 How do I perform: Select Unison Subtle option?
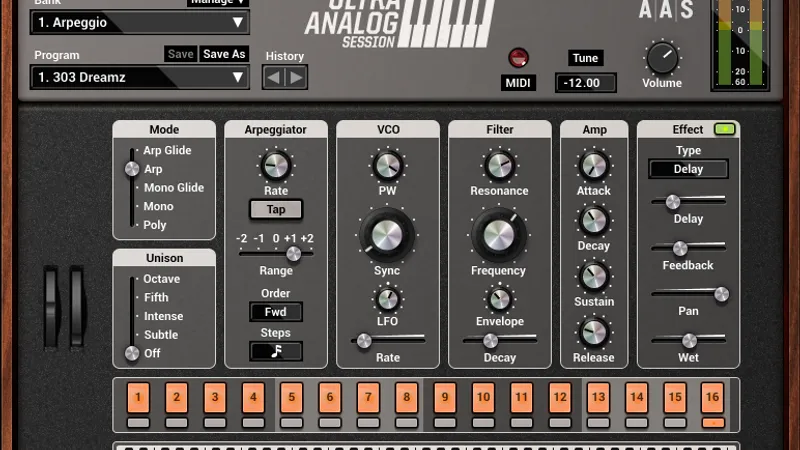click(x=161, y=335)
